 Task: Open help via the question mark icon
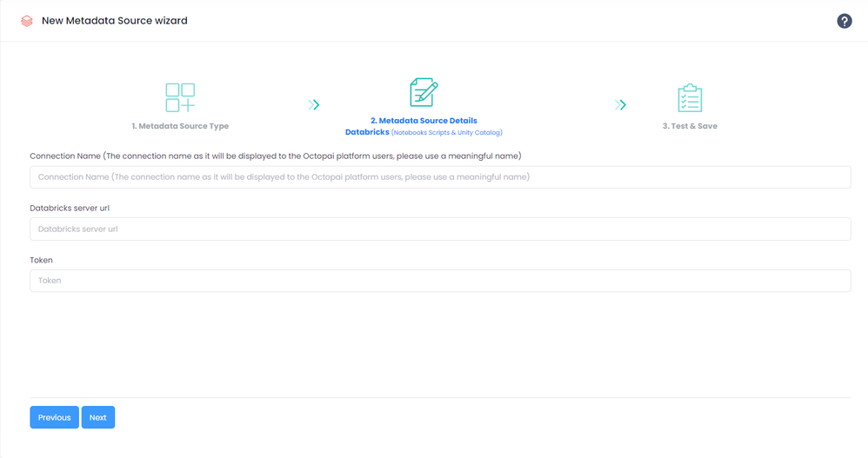tap(844, 21)
